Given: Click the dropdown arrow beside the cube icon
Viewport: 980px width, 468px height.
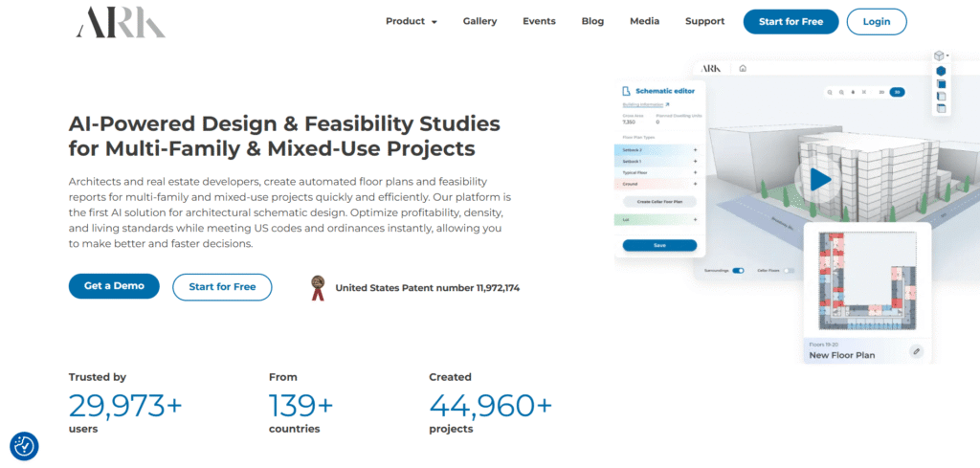Looking at the screenshot, I should (947, 56).
